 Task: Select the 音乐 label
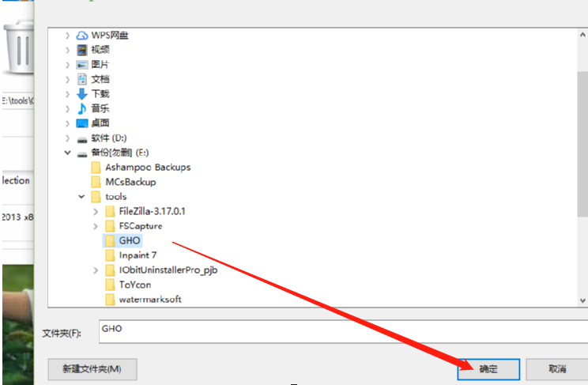coord(100,108)
